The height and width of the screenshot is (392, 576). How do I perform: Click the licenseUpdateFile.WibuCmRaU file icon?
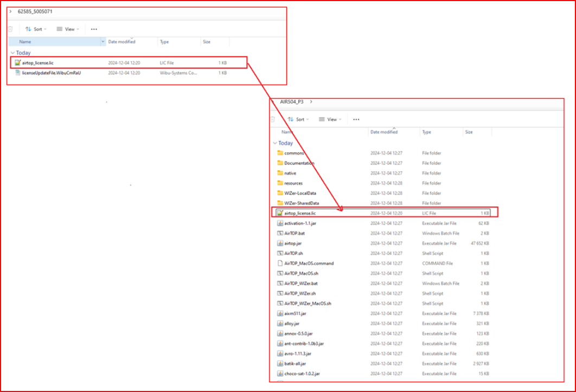[x=18, y=73]
